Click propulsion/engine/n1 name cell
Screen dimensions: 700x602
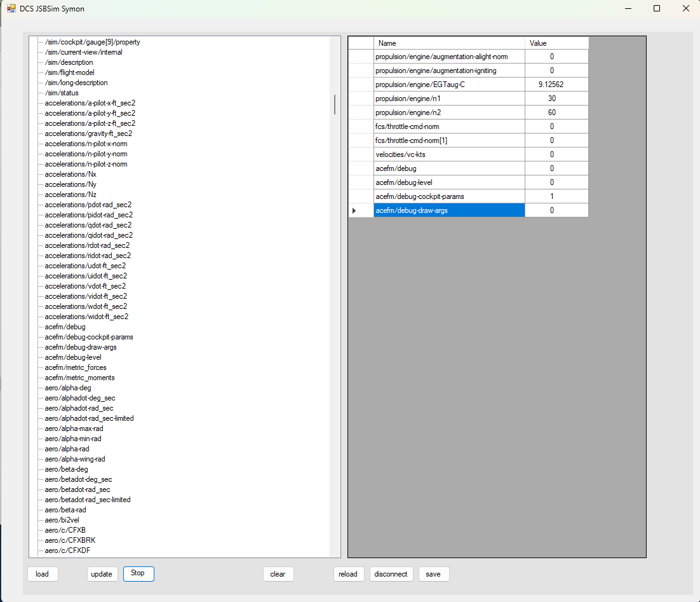point(449,99)
